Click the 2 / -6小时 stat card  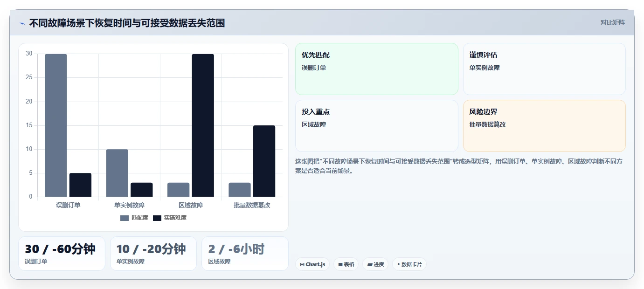click(x=245, y=254)
